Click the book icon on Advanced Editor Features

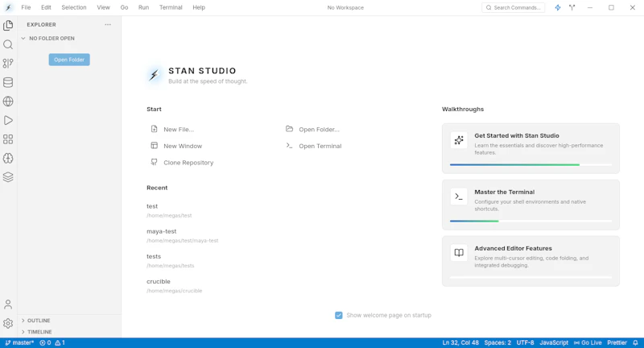click(459, 253)
